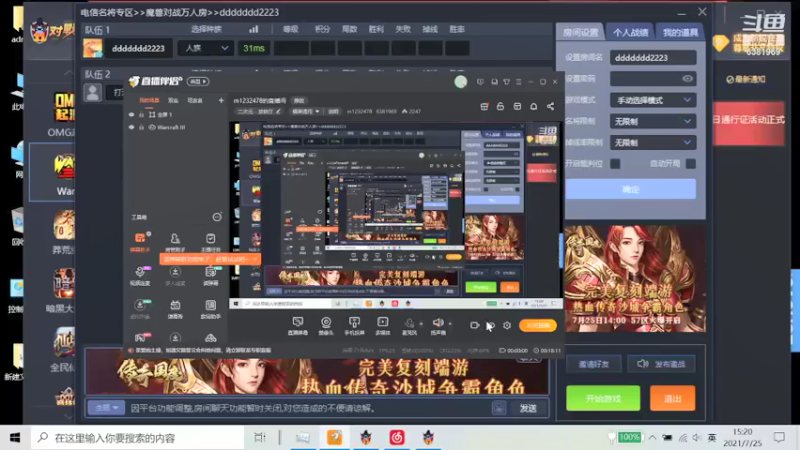Open the right-side game advertisement image
800x450 pixels.
(x=635, y=279)
